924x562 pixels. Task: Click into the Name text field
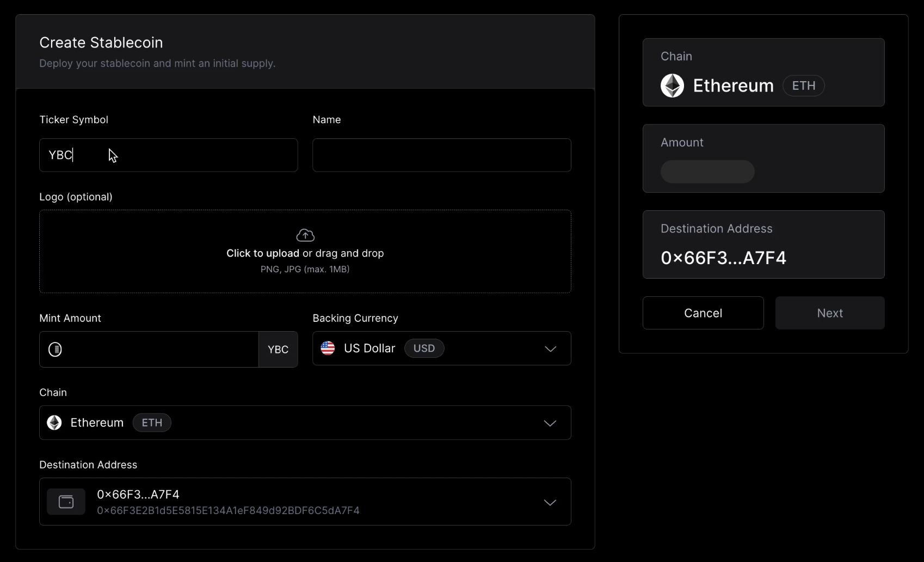click(441, 155)
